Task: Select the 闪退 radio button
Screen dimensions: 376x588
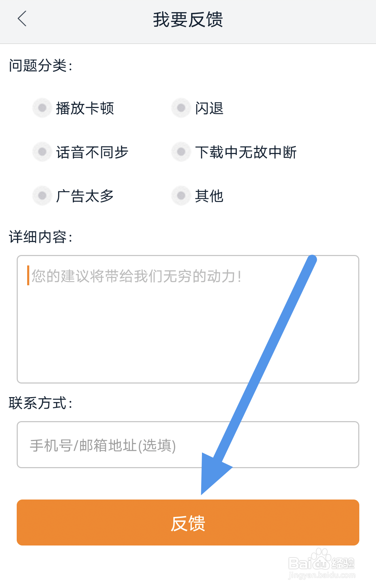Action: pyautogui.click(x=181, y=108)
